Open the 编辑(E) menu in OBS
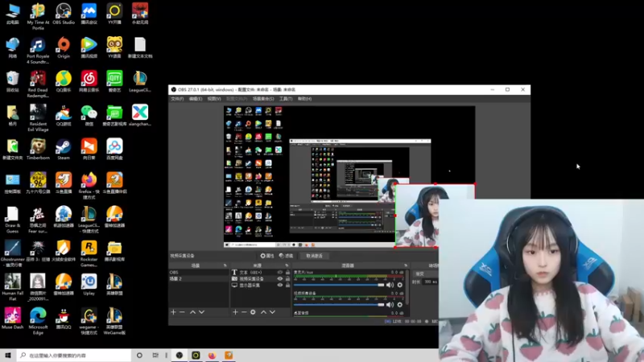Viewport: 644px width, 362px height. 196,99
